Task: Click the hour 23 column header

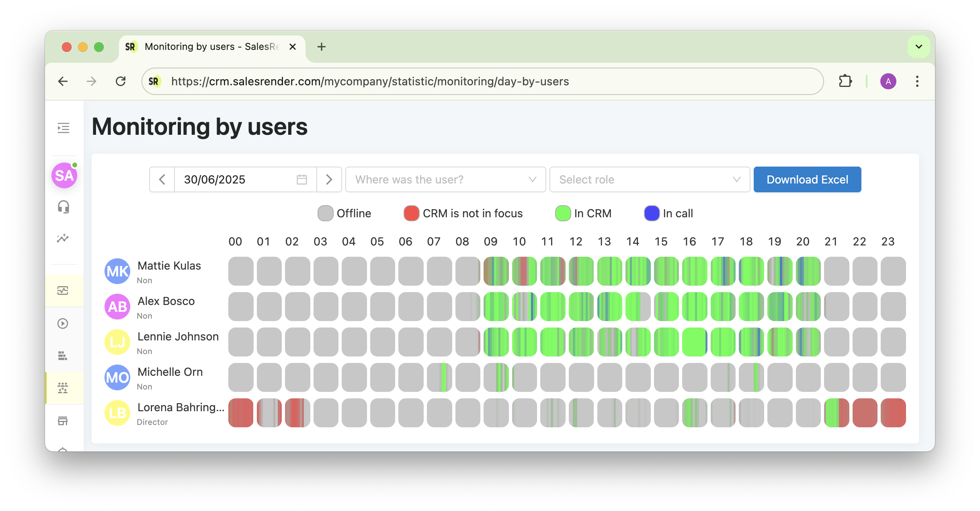Action: (888, 241)
